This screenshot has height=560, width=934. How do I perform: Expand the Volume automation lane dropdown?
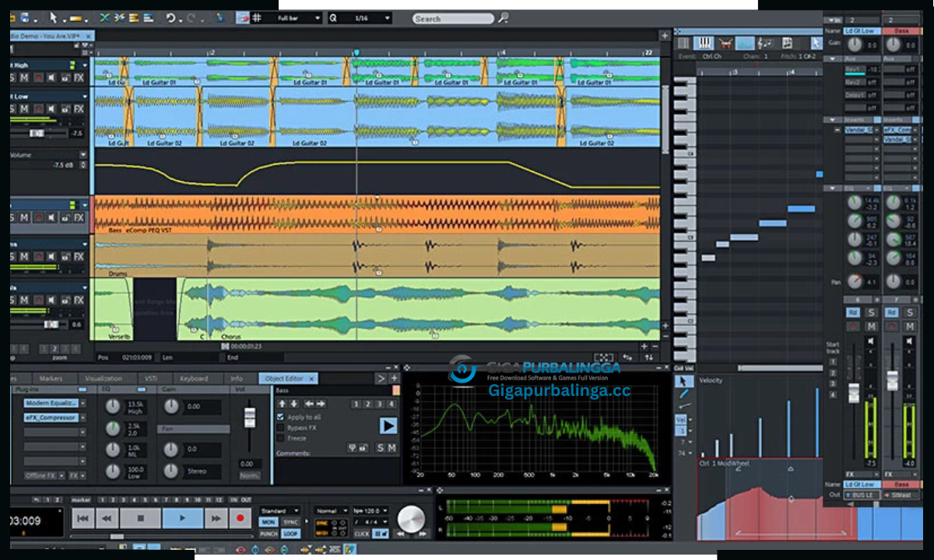[84, 155]
